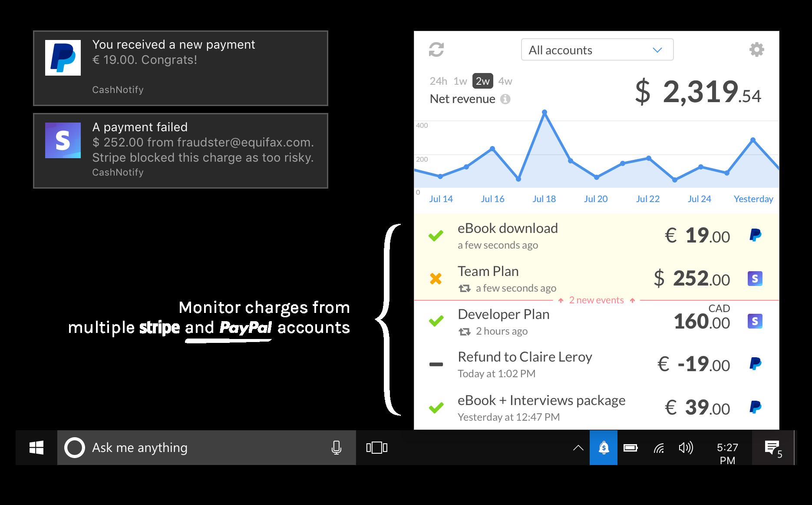The height and width of the screenshot is (505, 812).
Task: Open the settings gear in CashNotify
Action: (757, 50)
